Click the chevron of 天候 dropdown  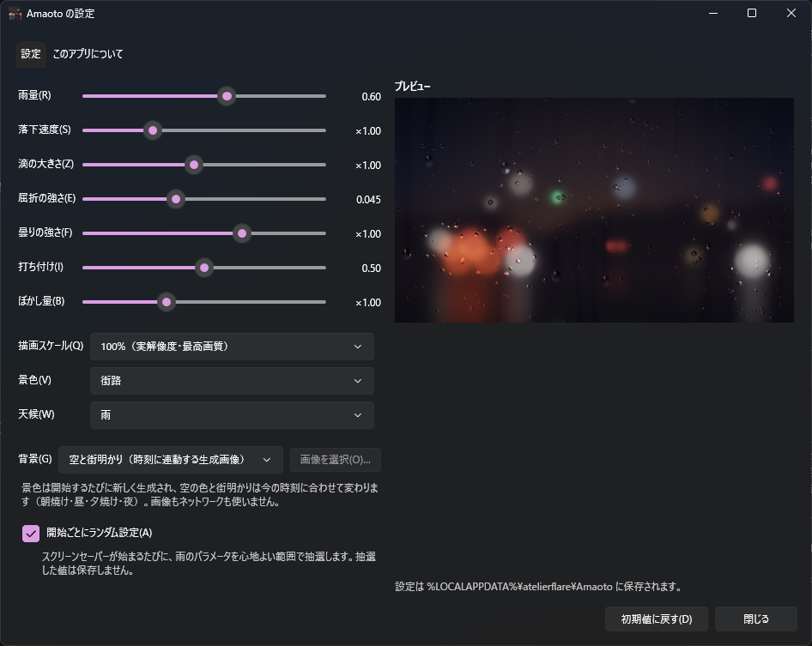pyautogui.click(x=358, y=415)
